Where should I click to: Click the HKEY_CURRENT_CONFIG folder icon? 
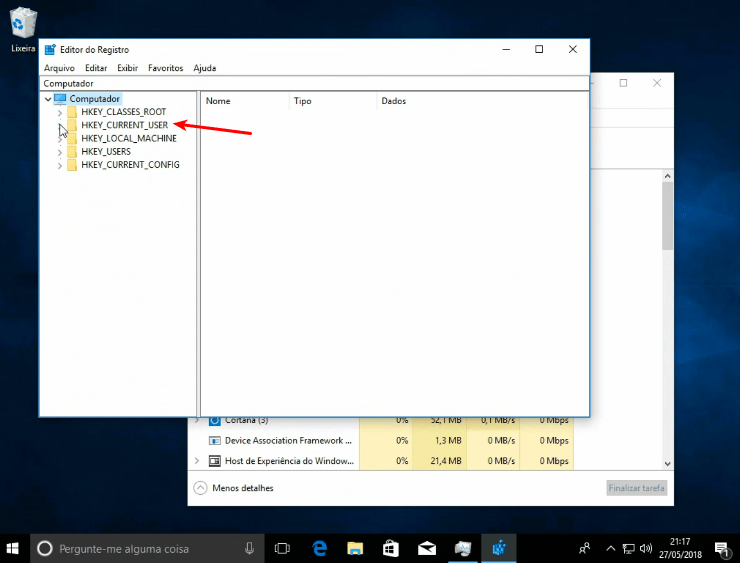pos(72,165)
